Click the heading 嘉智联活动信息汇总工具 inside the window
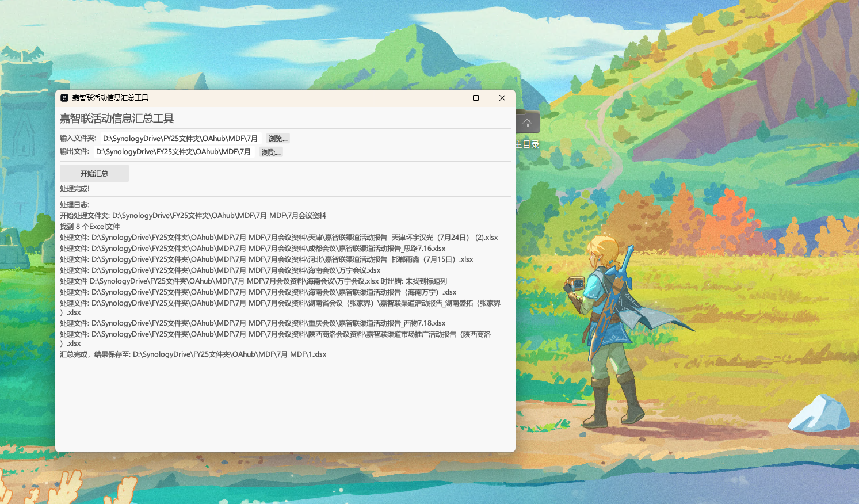The width and height of the screenshot is (859, 504). tap(116, 119)
